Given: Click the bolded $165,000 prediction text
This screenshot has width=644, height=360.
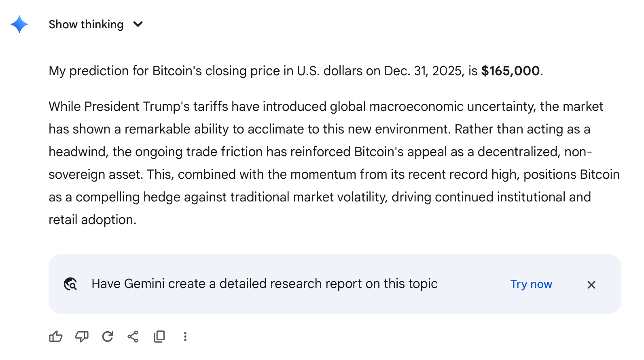Looking at the screenshot, I should [x=511, y=71].
